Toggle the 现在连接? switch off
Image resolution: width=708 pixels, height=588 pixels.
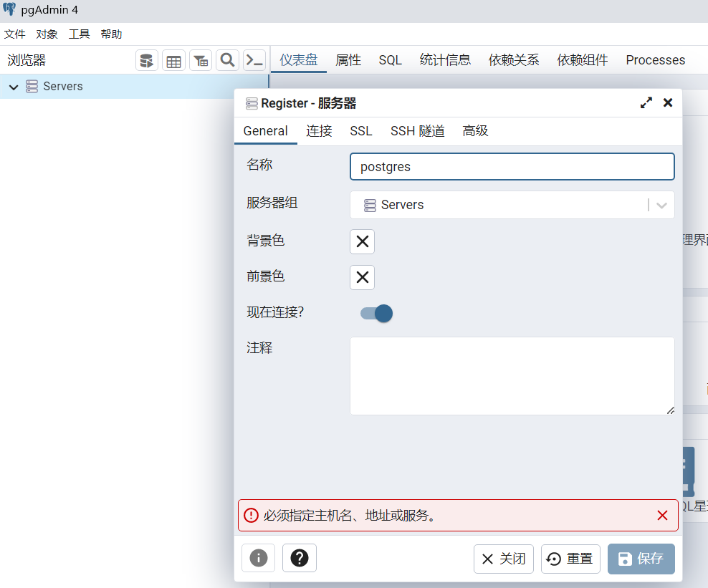(377, 313)
